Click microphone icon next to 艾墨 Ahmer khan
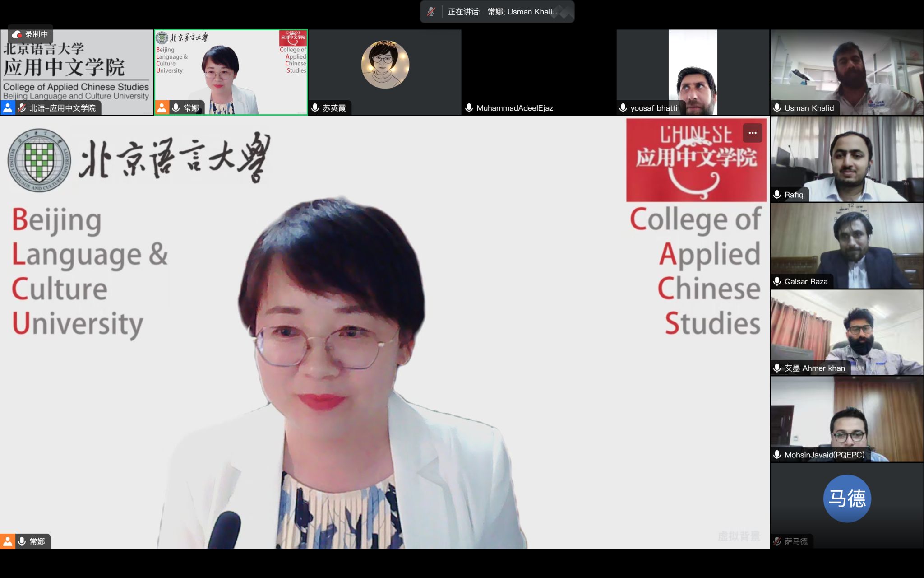 777,368
